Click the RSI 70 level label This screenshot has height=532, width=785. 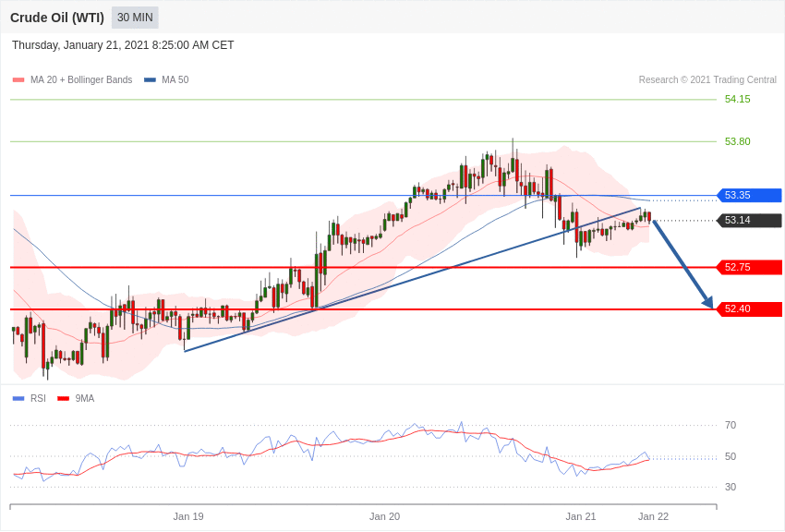click(731, 426)
